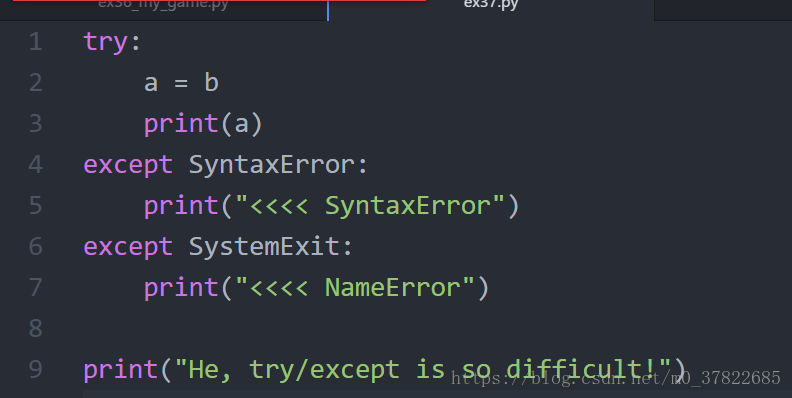792x398 pixels.
Task: Click 'a = b' on line 2
Action: pos(181,83)
